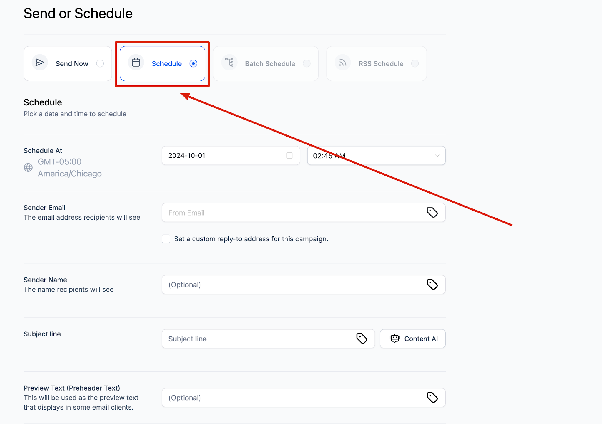Viewport: 602px width, 424px height.
Task: Insert merge tag in Preview Text field
Action: coord(432,398)
